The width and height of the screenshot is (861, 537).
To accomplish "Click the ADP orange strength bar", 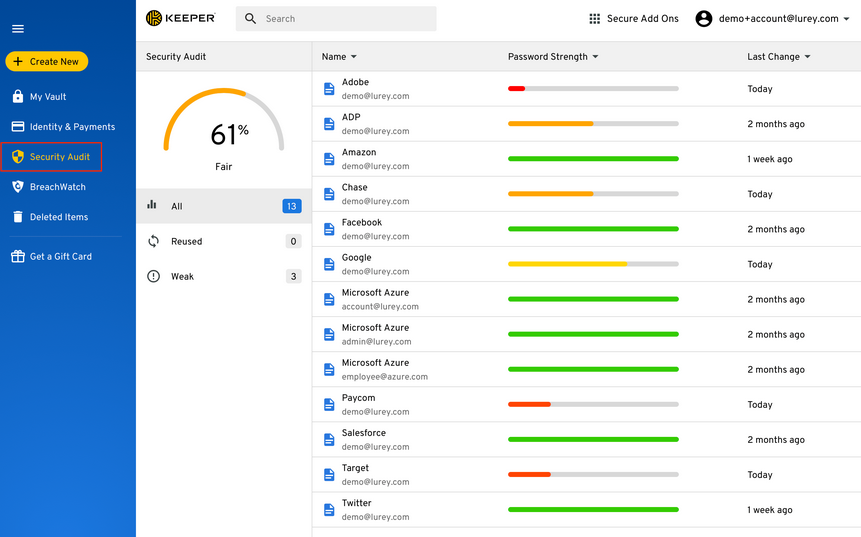I will pos(550,124).
